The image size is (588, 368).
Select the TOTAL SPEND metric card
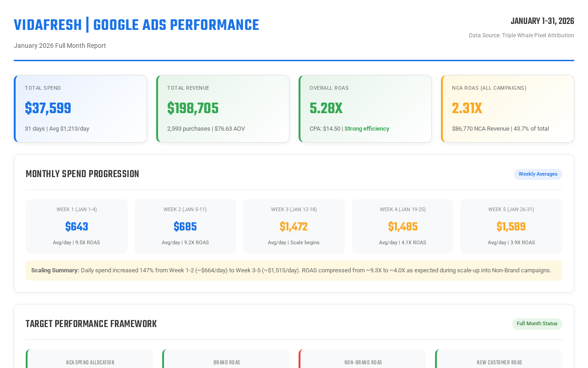point(80,109)
